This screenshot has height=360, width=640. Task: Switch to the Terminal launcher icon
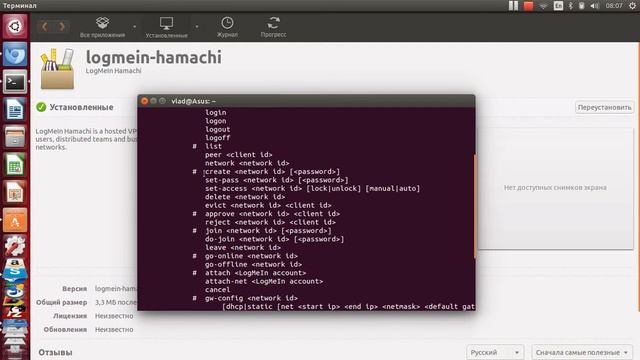[x=15, y=82]
